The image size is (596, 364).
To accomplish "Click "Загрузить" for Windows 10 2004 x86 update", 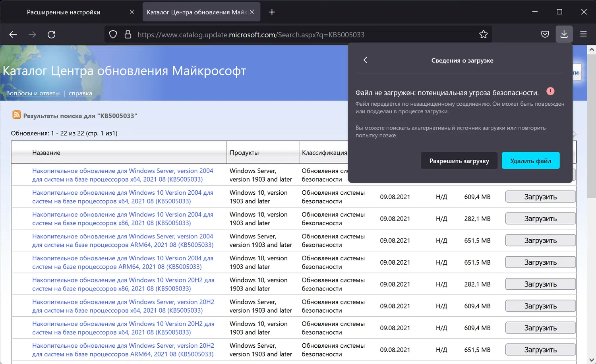I will [540, 219].
